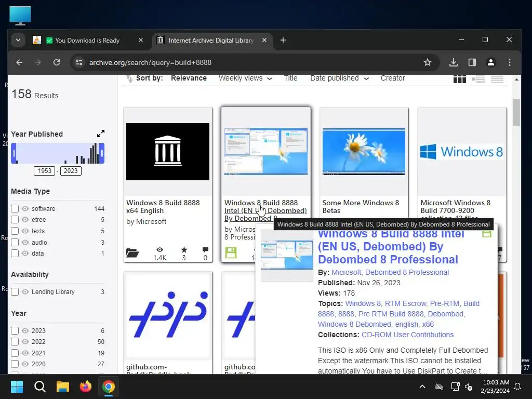Click RTM Escrow topic link
Viewport: 532px width, 399px height.
coord(406,303)
